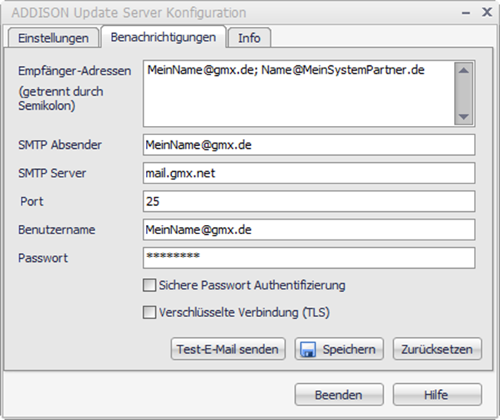Click the Port label

click(x=32, y=201)
